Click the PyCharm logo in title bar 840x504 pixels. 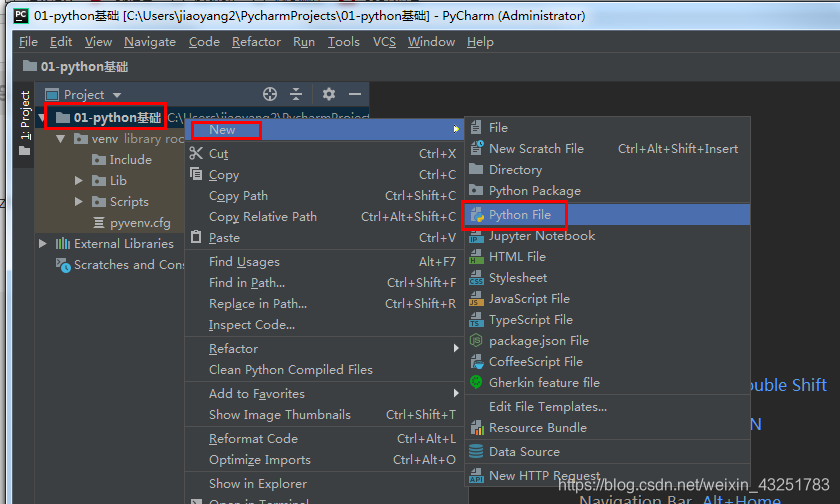pos(21,16)
